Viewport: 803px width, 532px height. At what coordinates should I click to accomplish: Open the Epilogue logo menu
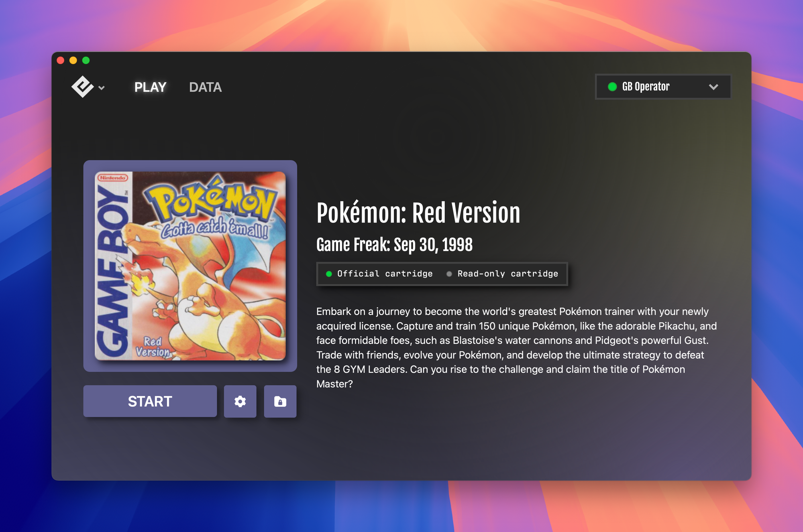(x=83, y=87)
